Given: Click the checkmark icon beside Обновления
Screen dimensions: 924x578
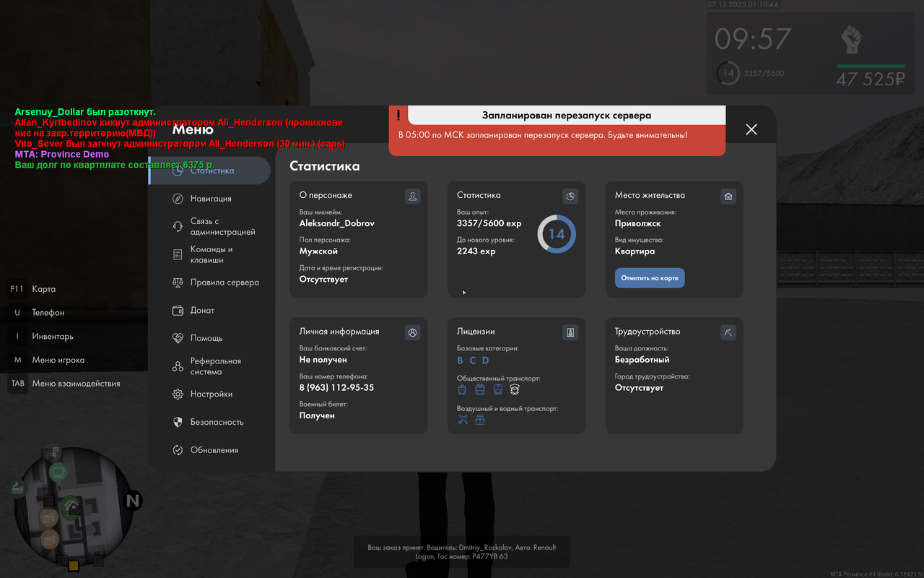Looking at the screenshot, I should point(178,450).
